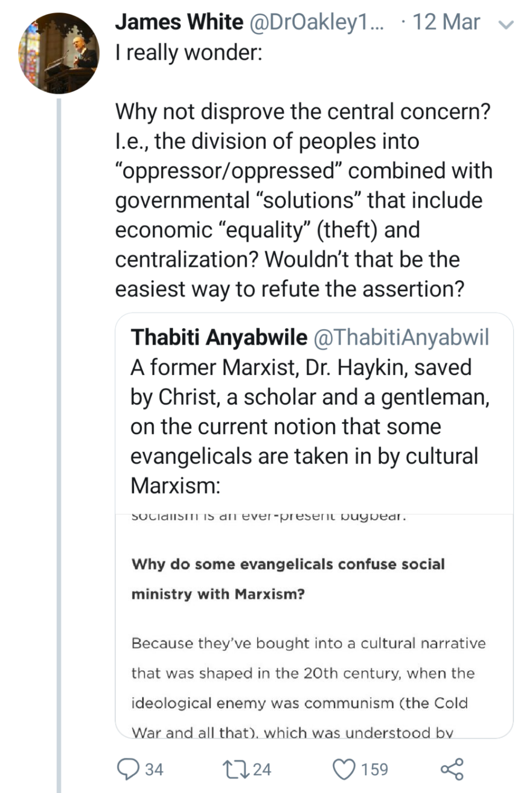Click the reply count 34

(x=154, y=769)
